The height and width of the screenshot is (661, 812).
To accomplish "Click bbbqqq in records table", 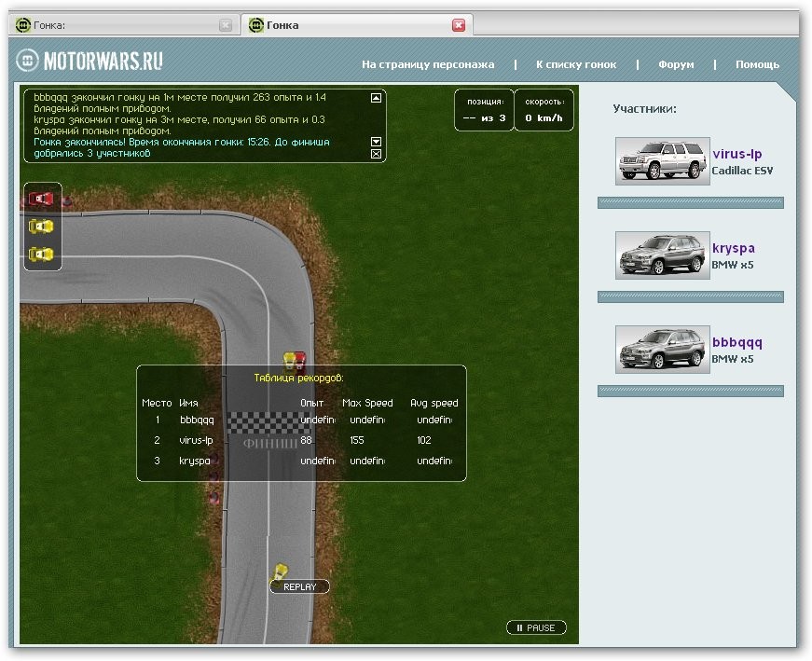I will (x=197, y=420).
